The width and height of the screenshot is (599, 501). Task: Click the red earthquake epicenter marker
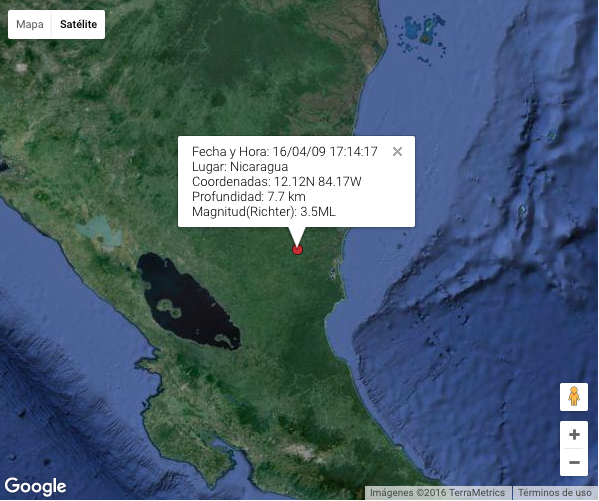[x=297, y=250]
